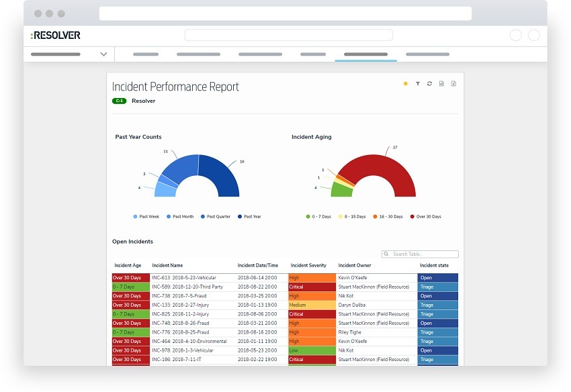Sort table by Incident Severity column header
This screenshot has height=392, width=571.
308,266
